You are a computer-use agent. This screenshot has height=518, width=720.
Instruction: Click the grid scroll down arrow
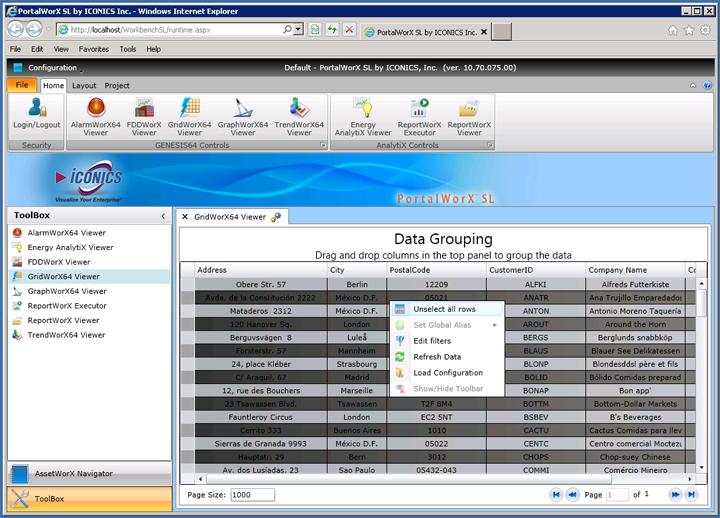coord(701,468)
